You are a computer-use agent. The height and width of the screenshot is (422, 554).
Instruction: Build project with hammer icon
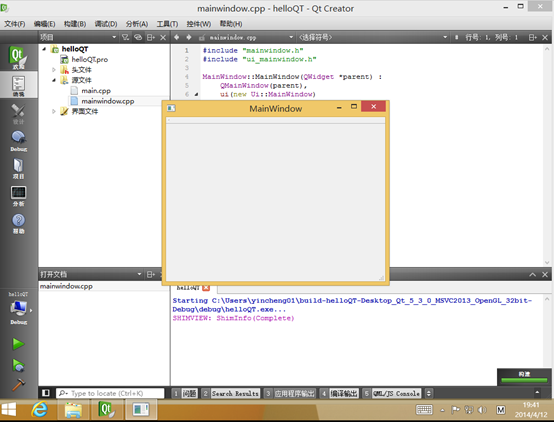click(18, 384)
